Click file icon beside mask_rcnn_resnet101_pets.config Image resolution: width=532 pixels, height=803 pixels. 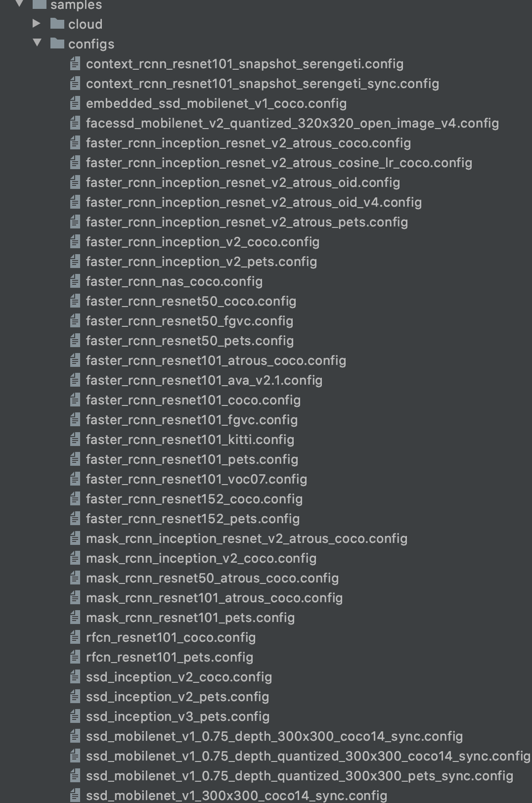point(75,617)
